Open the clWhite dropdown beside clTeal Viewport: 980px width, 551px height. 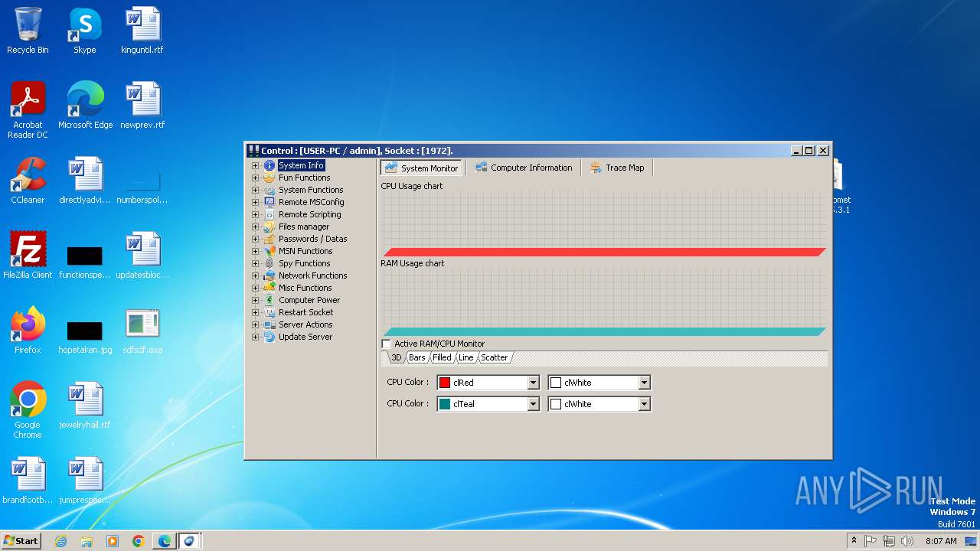point(644,404)
